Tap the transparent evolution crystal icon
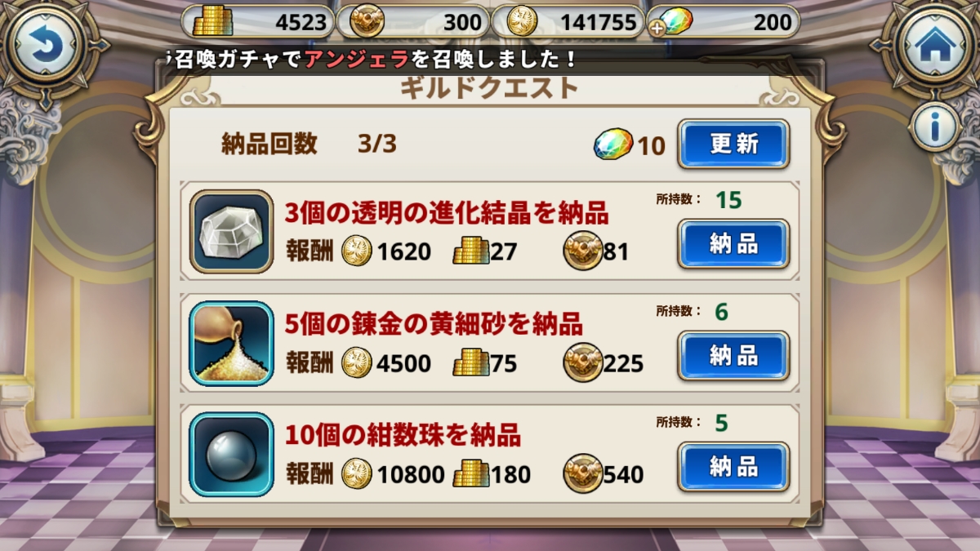 point(232,231)
